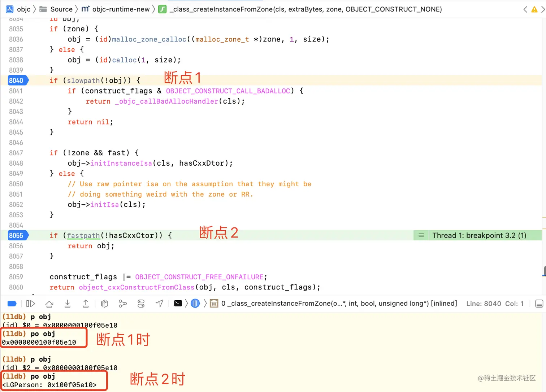
Task: Step out of the function
Action: click(86, 304)
